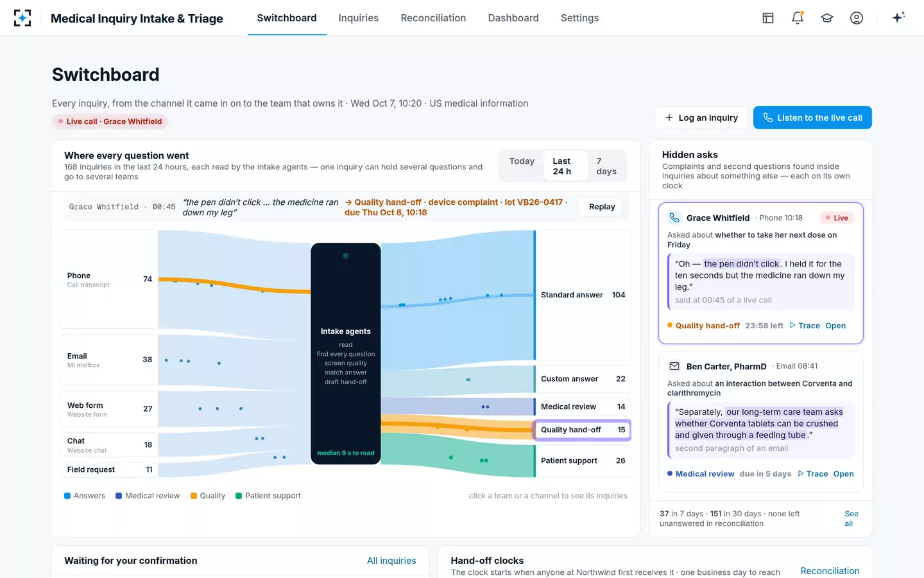Click the phone icon on Grace Whitfield card
Viewport: 924px width, 578px height.
pos(674,218)
